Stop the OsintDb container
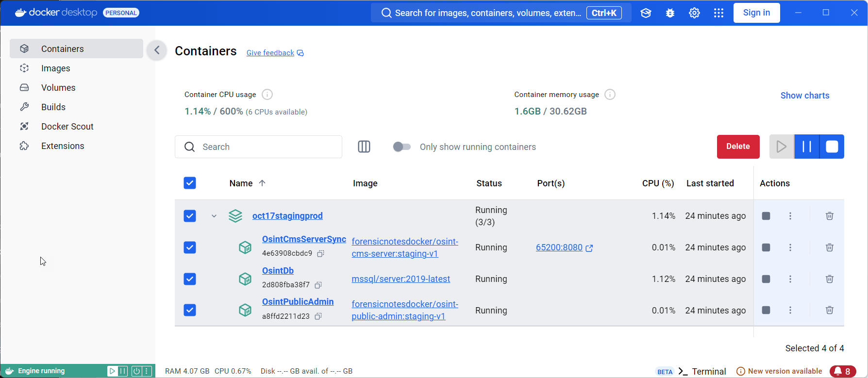 tap(766, 279)
